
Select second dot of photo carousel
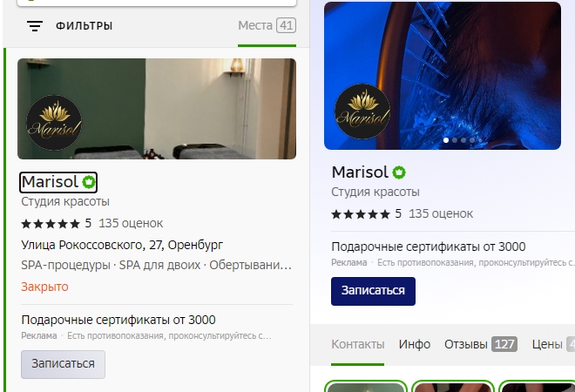tap(455, 140)
